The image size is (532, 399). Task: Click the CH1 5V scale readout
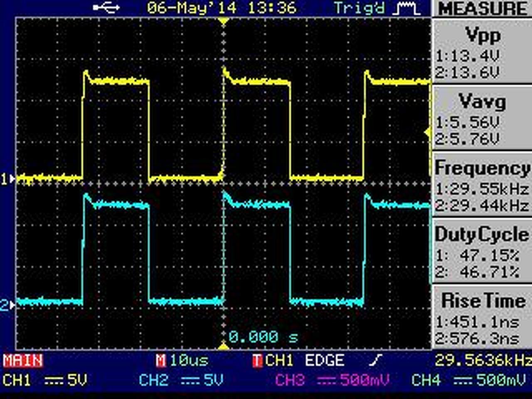tap(77, 380)
